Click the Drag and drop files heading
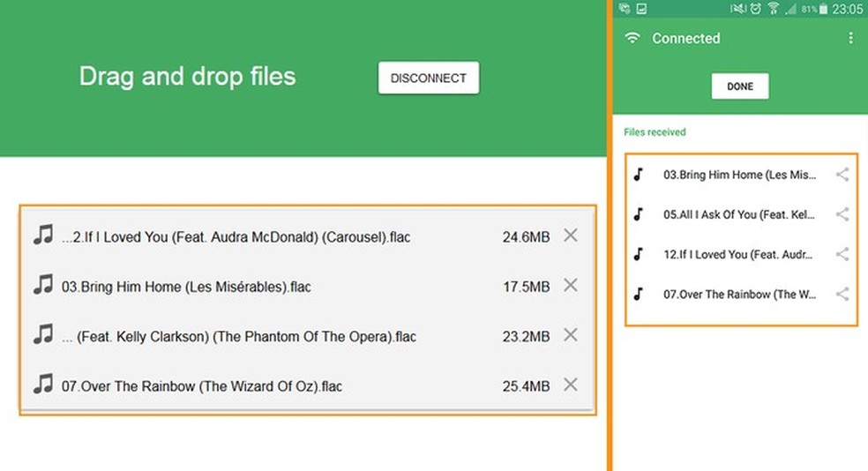This screenshot has width=868, height=471. pyautogui.click(x=187, y=77)
